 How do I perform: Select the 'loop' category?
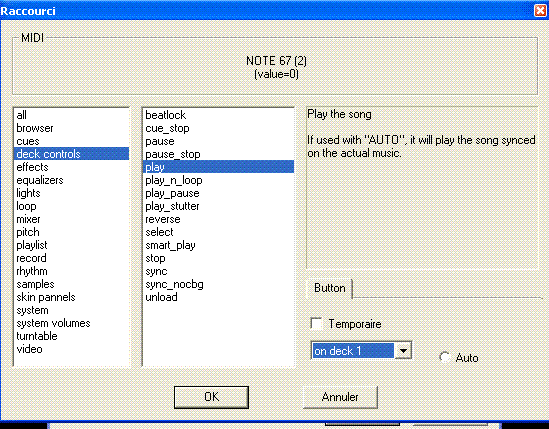[71, 206]
